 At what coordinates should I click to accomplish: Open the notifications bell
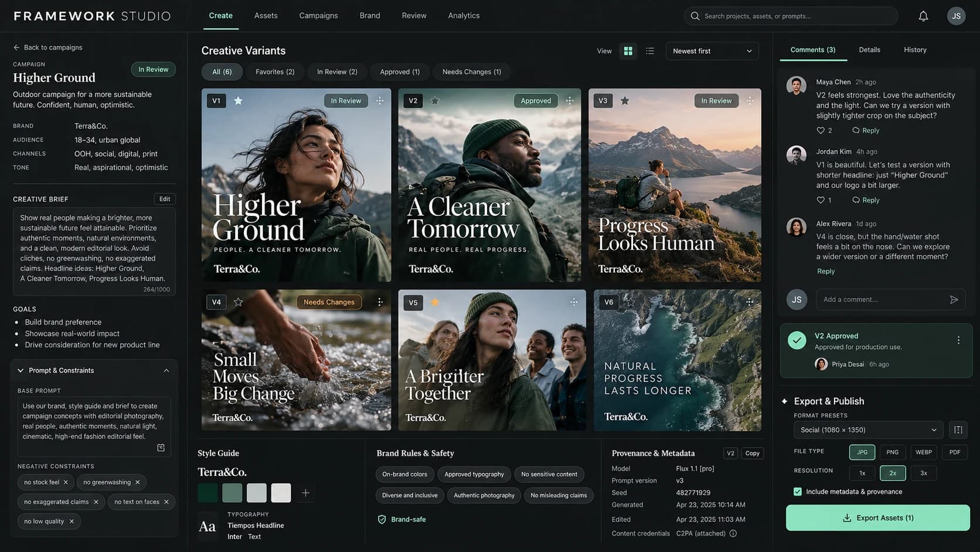(x=923, y=16)
